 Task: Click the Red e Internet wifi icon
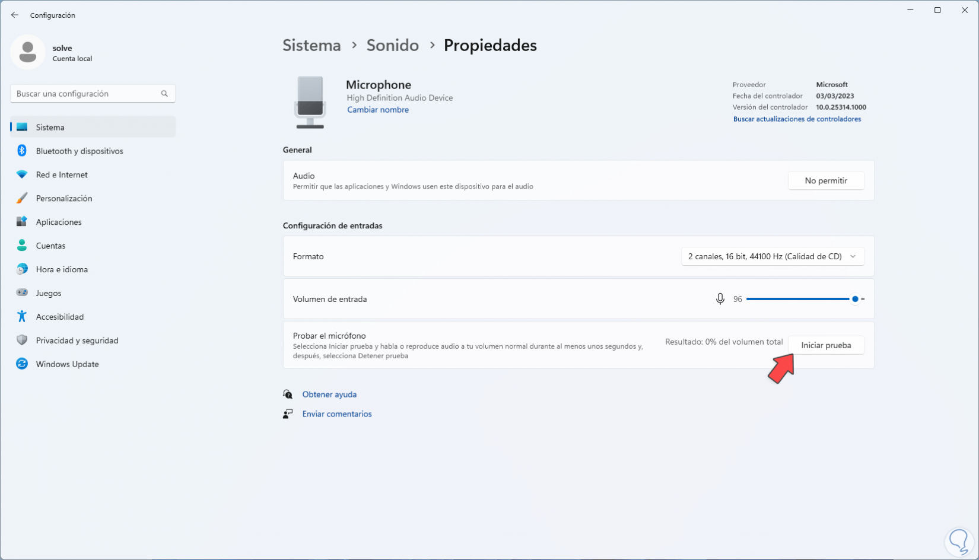point(22,174)
